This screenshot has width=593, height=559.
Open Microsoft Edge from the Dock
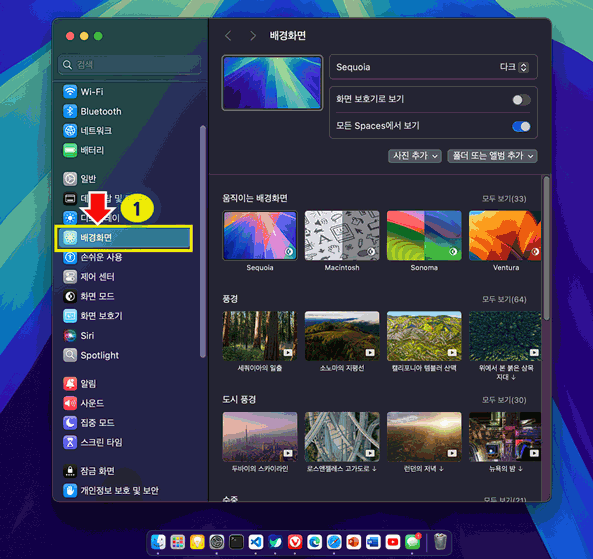click(x=315, y=542)
